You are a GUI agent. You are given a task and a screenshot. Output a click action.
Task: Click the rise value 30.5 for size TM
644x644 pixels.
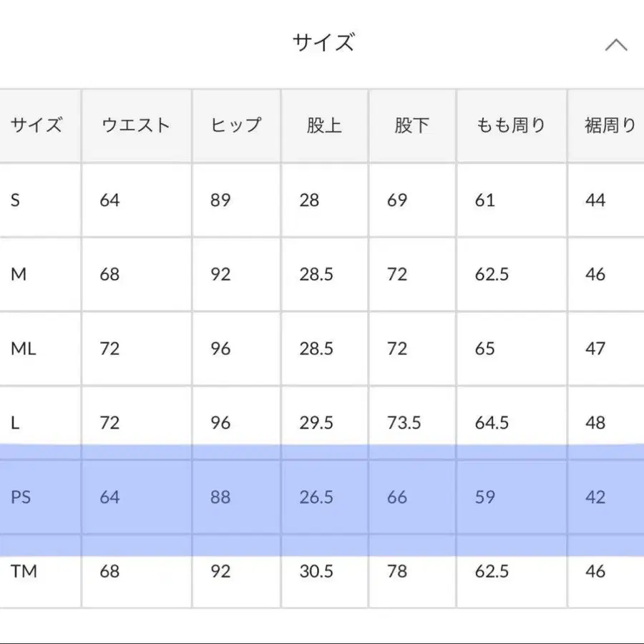[x=316, y=572]
